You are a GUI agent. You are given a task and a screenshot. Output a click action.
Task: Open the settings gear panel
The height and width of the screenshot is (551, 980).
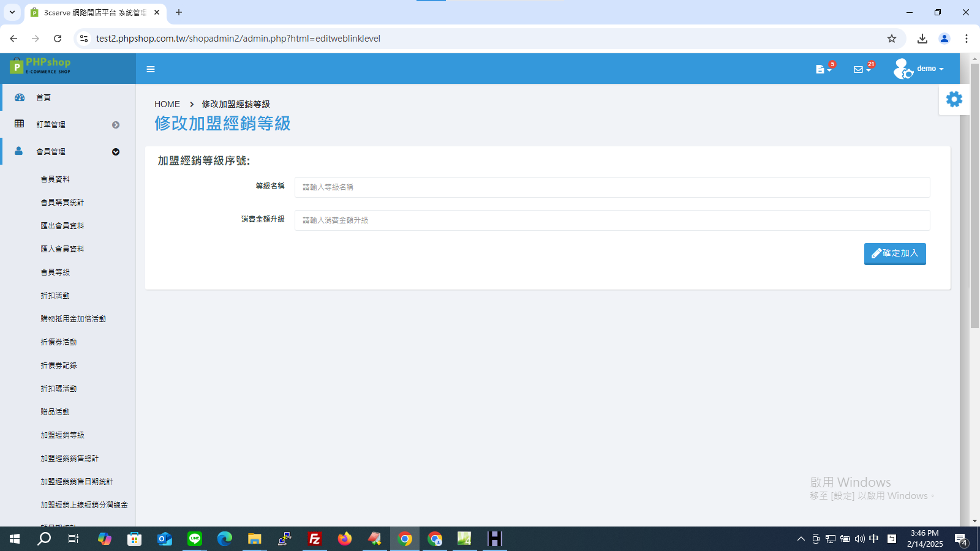[954, 99]
